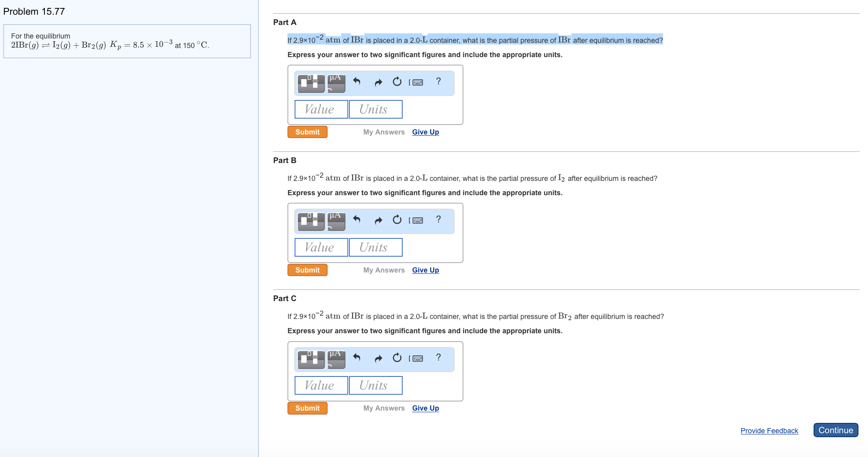Click the Continue button
Image resolution: width=868 pixels, height=457 pixels.
click(x=836, y=430)
